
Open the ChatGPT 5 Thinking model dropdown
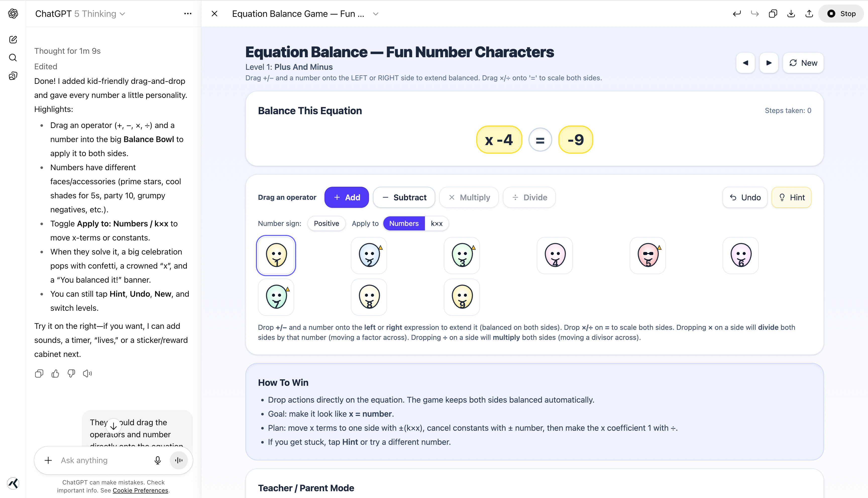[x=80, y=14]
